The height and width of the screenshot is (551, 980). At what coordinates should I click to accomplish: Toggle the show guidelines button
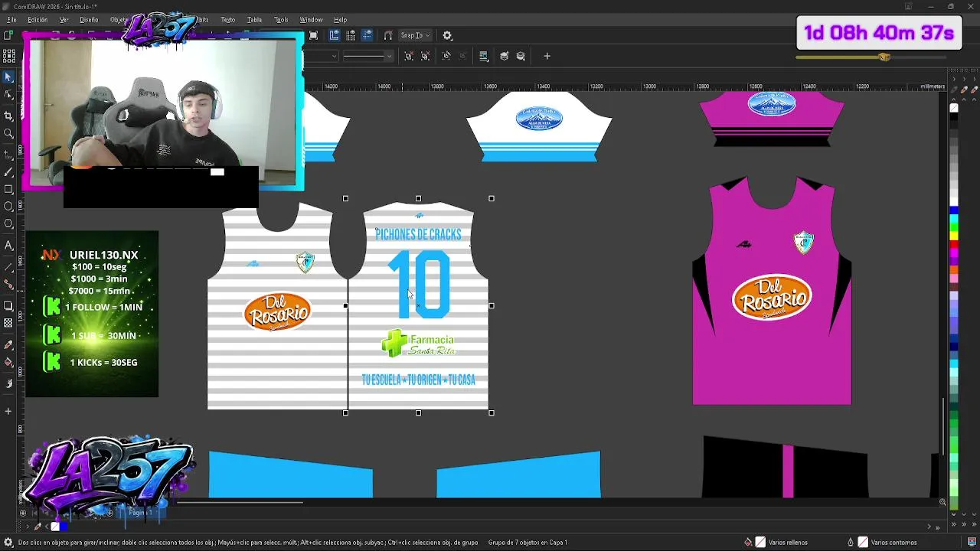pos(367,35)
